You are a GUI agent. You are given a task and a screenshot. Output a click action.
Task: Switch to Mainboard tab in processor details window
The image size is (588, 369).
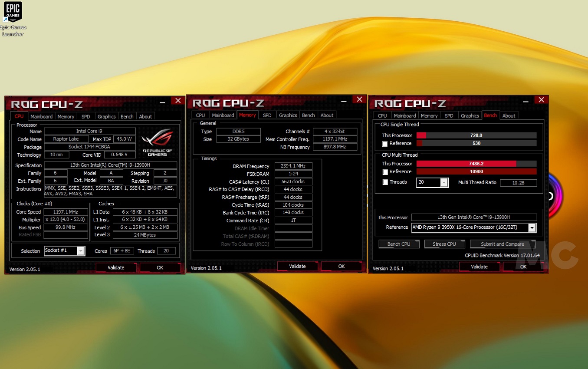tap(41, 116)
